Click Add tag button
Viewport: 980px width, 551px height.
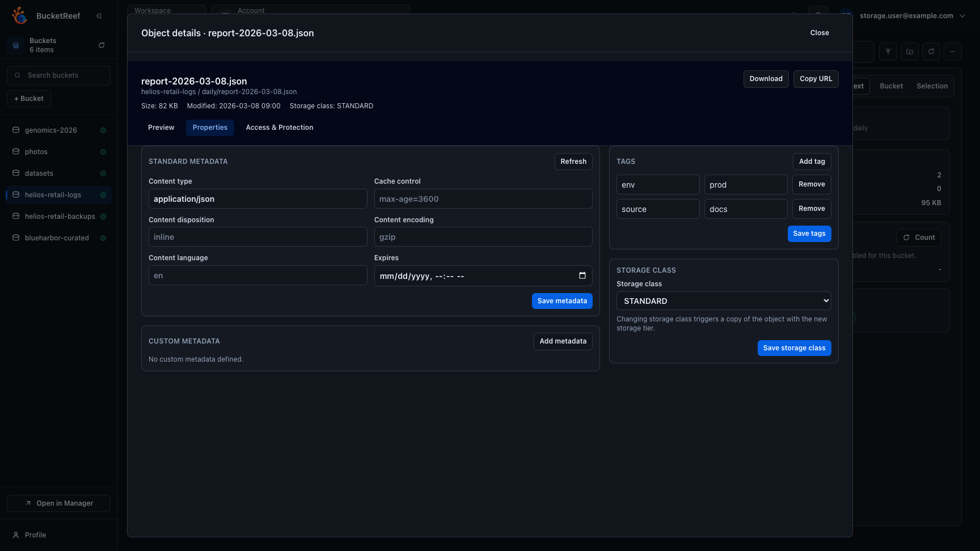[x=812, y=162]
